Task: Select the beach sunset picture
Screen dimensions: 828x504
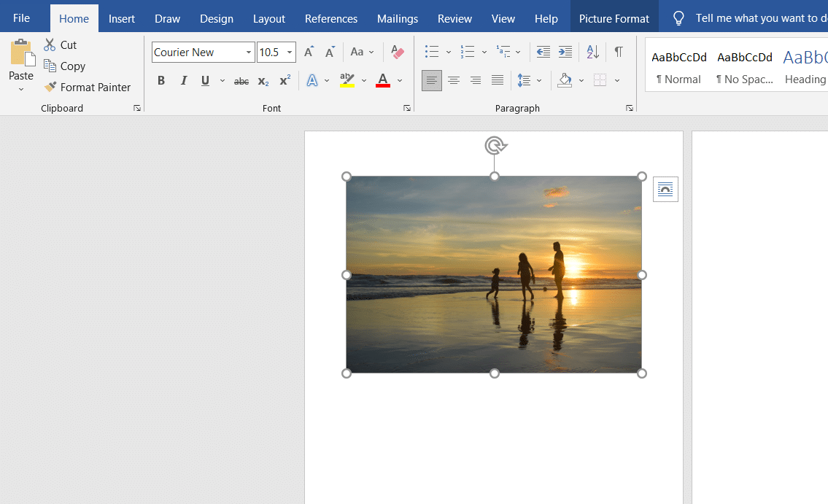Action: point(494,274)
